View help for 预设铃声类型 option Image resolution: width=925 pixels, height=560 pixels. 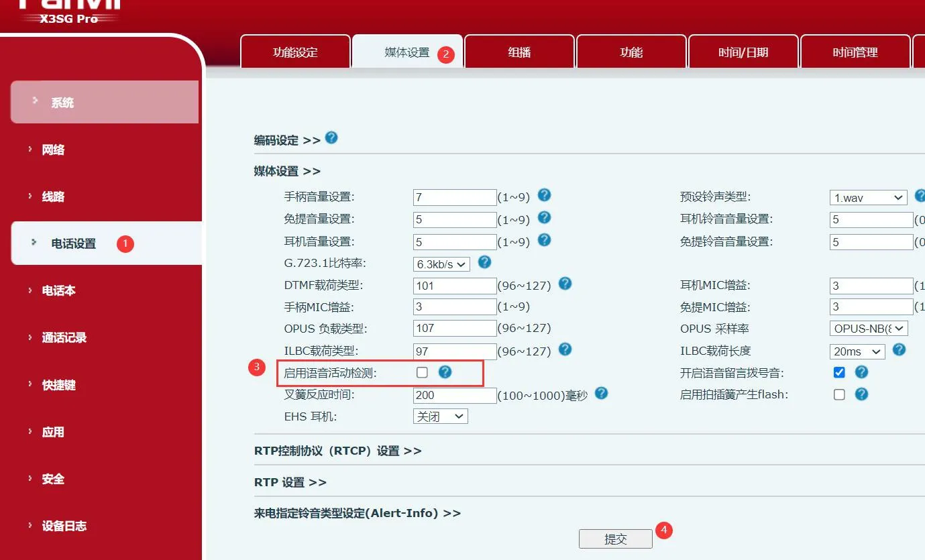919,196
